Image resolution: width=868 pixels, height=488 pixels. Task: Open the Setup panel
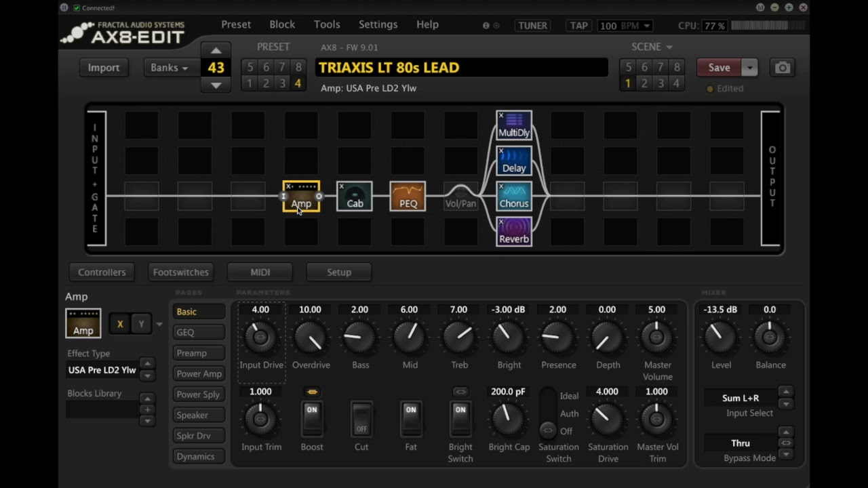[x=339, y=272]
